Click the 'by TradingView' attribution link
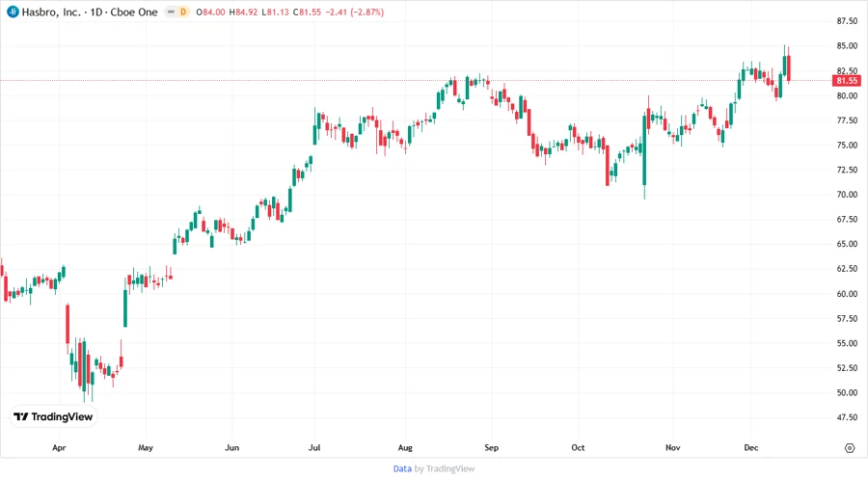This screenshot has height=480, width=868. click(445, 469)
